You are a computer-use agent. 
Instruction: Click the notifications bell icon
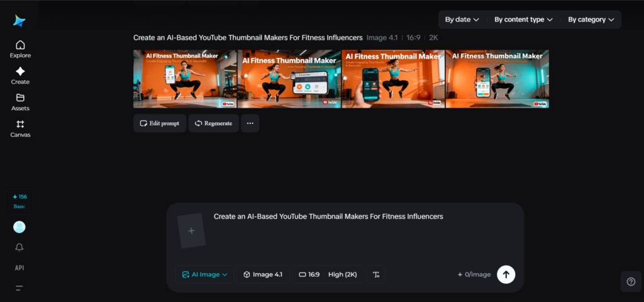click(19, 247)
